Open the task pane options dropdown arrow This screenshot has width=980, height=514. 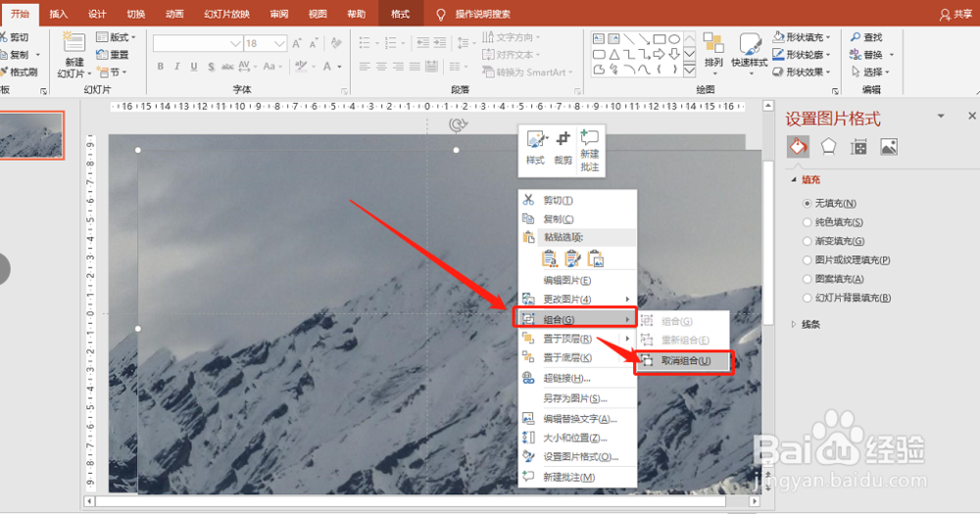tap(940, 117)
